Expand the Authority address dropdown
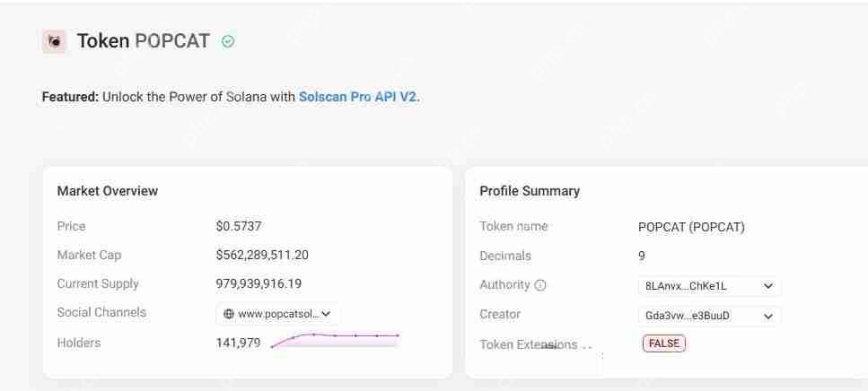 pos(767,286)
